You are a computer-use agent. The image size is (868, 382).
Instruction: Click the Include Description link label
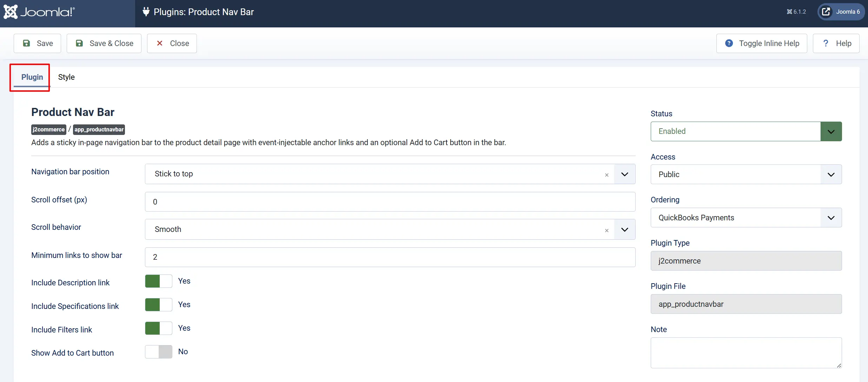click(70, 283)
